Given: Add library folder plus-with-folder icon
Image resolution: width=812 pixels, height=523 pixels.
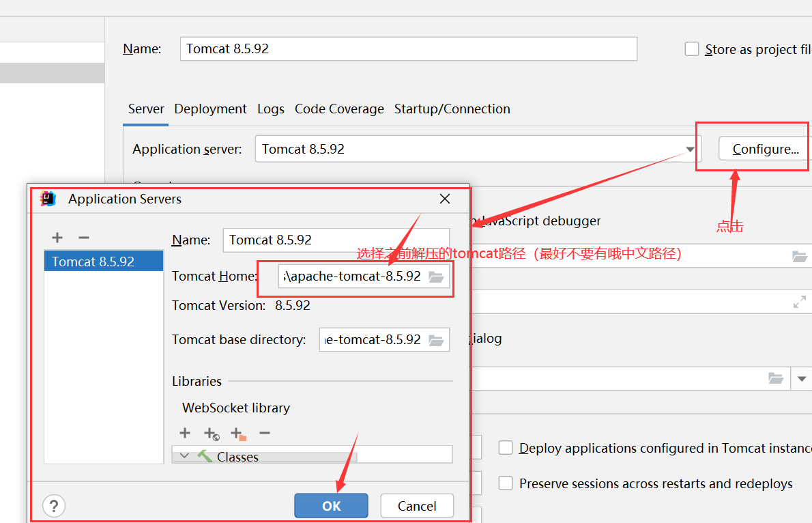Looking at the screenshot, I should tap(238, 434).
